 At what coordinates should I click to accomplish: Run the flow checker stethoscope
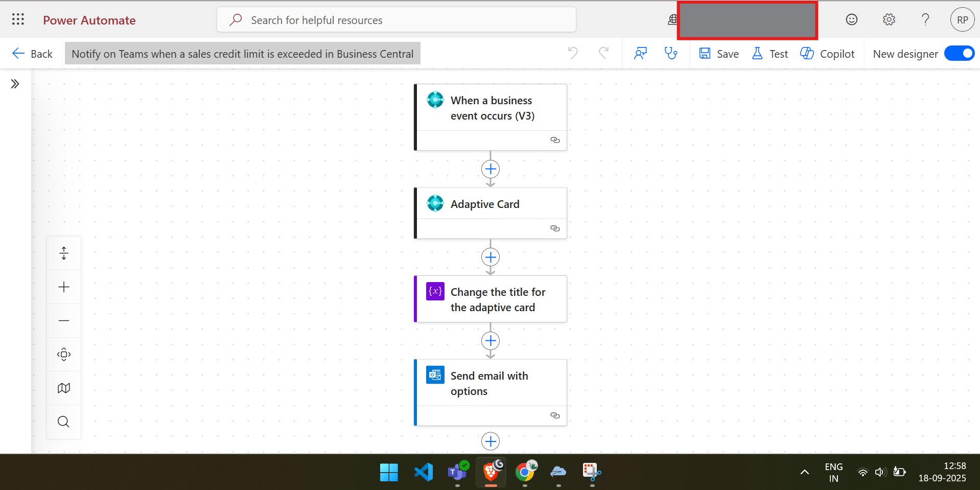[x=671, y=53]
